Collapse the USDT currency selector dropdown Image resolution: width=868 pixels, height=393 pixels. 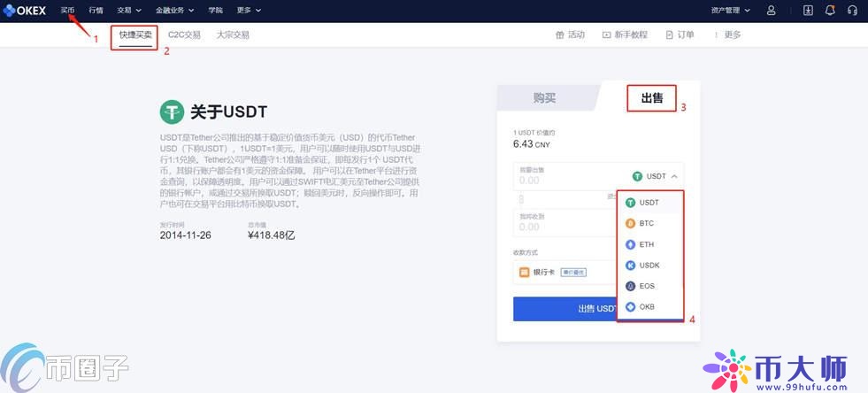point(655,176)
